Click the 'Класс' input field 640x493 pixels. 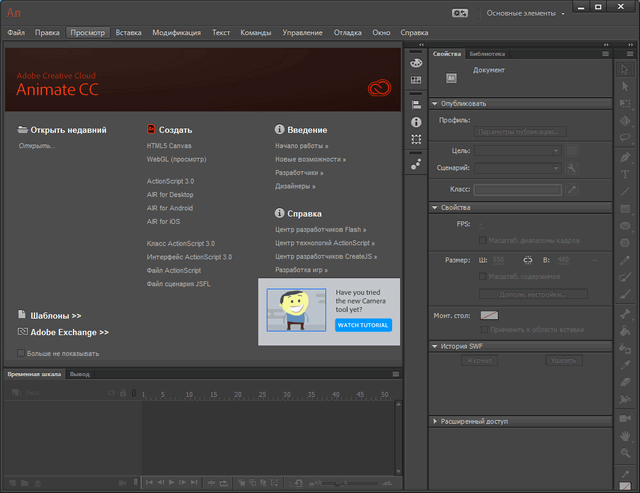click(517, 187)
